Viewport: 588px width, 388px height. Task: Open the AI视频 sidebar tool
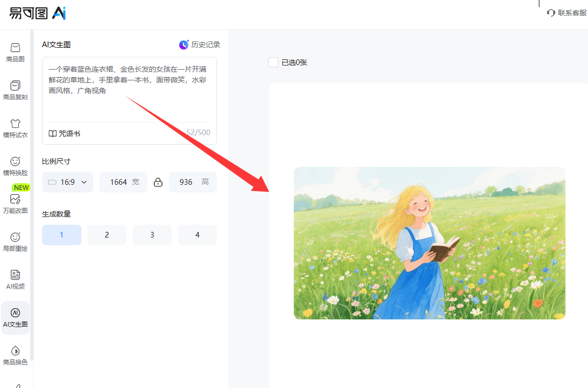point(15,280)
